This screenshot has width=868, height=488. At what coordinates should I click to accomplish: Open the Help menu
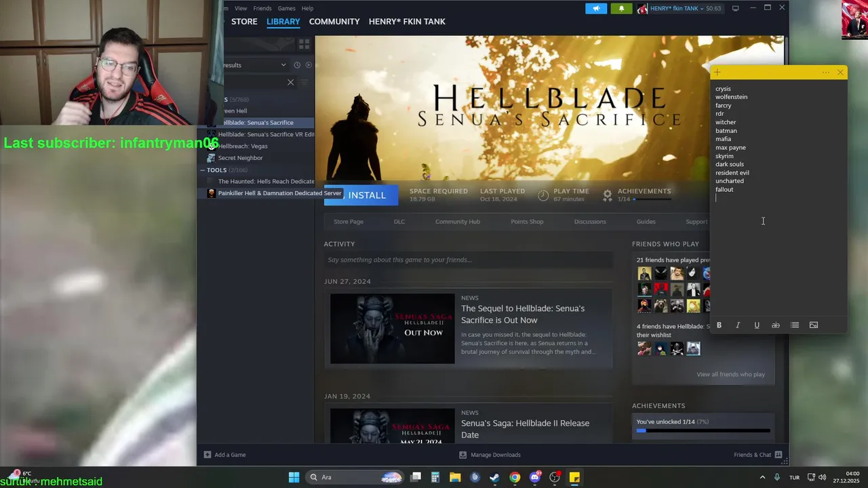coord(307,8)
